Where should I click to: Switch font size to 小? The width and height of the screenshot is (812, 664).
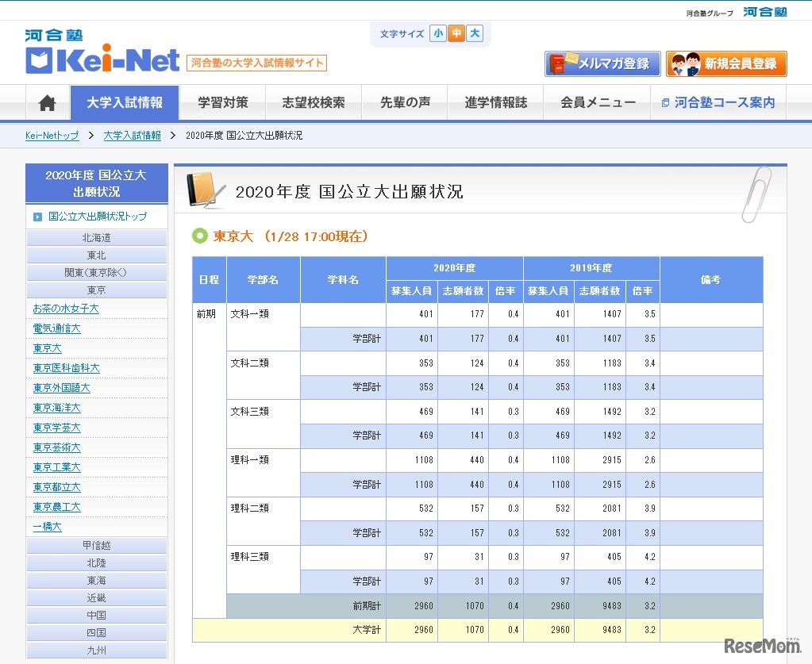[x=437, y=34]
